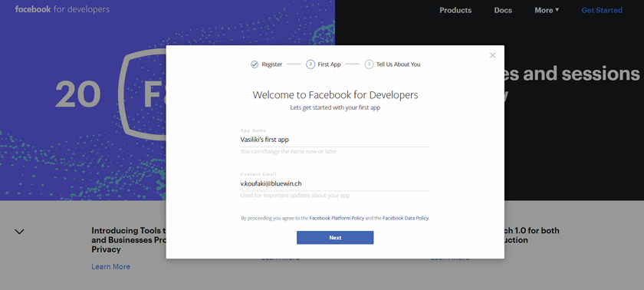Click the Introducing Tools article headline
This screenshot has height=290, width=644.
(x=129, y=240)
